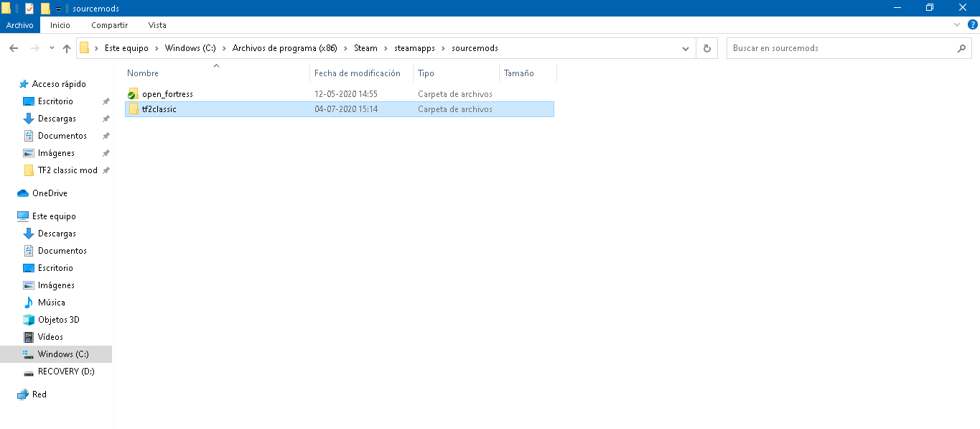Click the Red network icon
The height and width of the screenshot is (429, 980).
[x=23, y=395]
